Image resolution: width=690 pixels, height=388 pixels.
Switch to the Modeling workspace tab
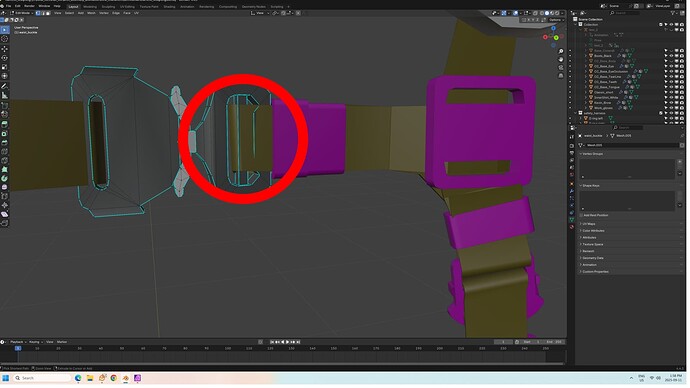click(90, 7)
